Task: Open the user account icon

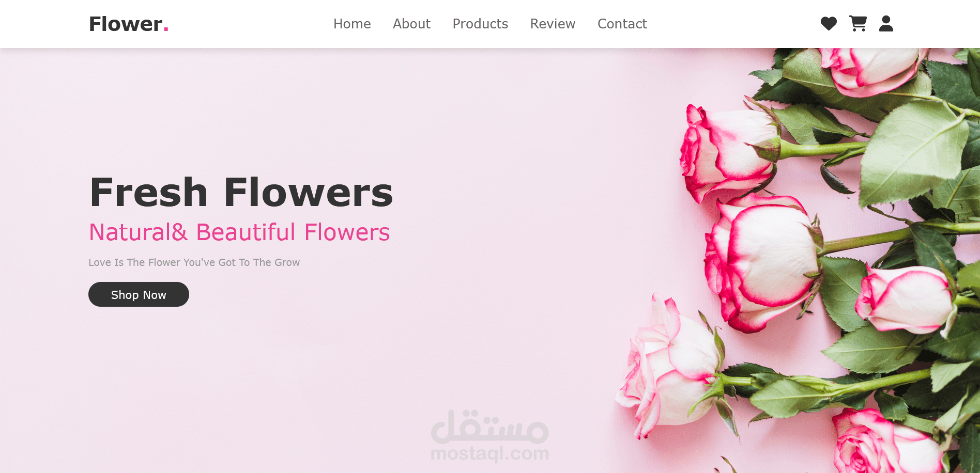Action: click(x=886, y=24)
